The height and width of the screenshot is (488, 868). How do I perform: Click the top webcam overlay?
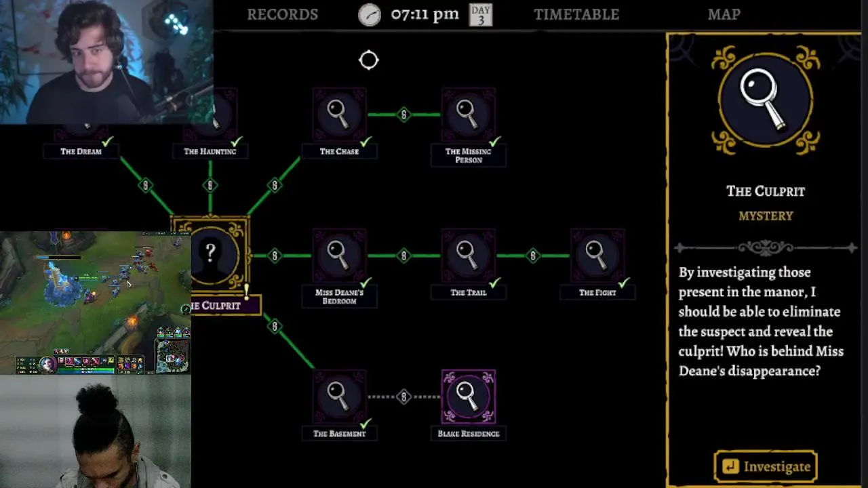tap(106, 62)
